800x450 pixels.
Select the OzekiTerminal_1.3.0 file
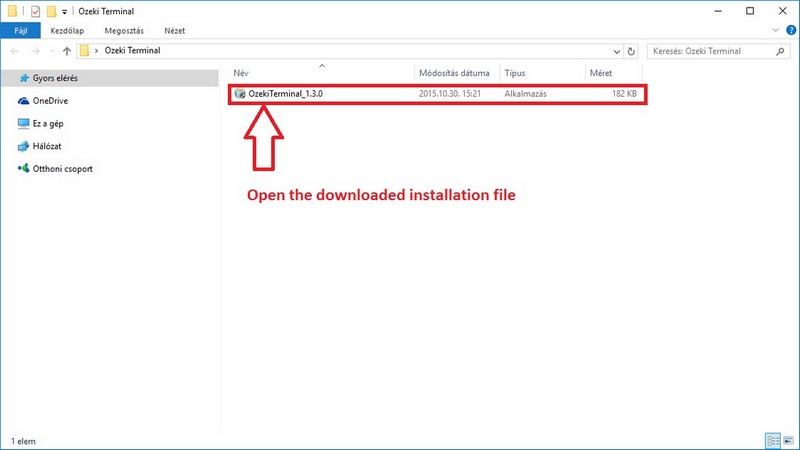pos(285,94)
